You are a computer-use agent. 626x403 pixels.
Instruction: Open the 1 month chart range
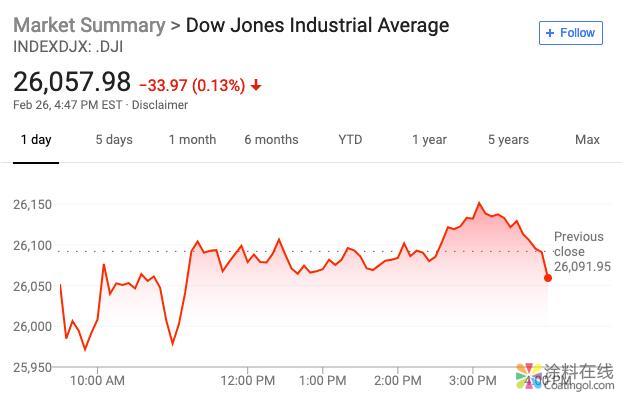click(x=192, y=140)
